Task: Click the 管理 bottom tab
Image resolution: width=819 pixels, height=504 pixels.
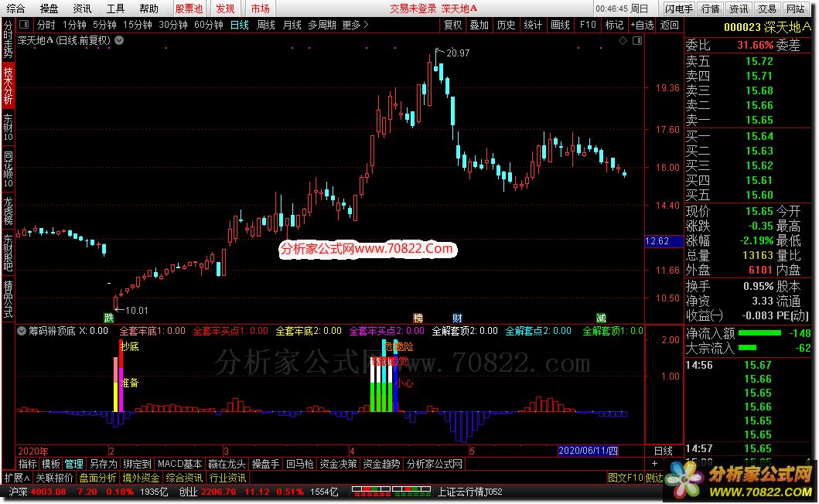Action: (73, 464)
